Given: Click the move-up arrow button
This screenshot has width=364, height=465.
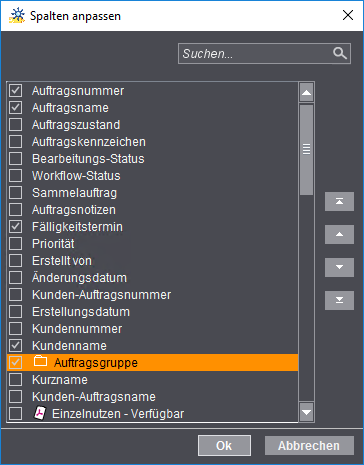Looking at the screenshot, I should 339,234.
